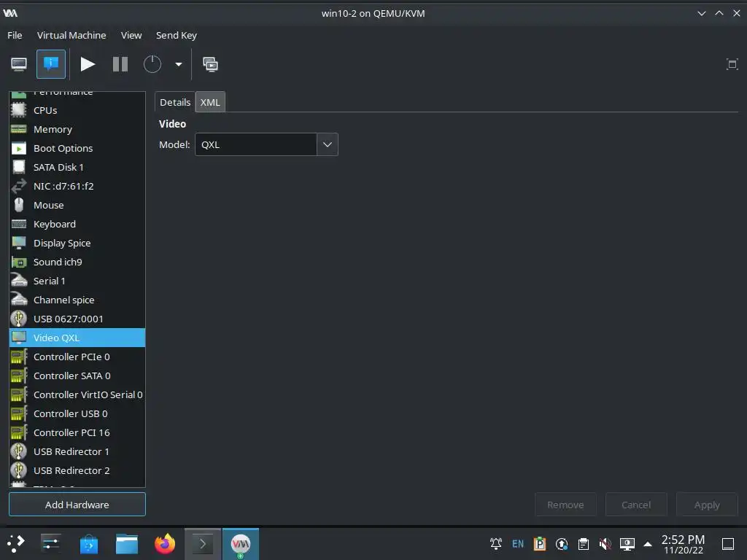Select NIC :d7:61:f2 entry

(x=77, y=186)
